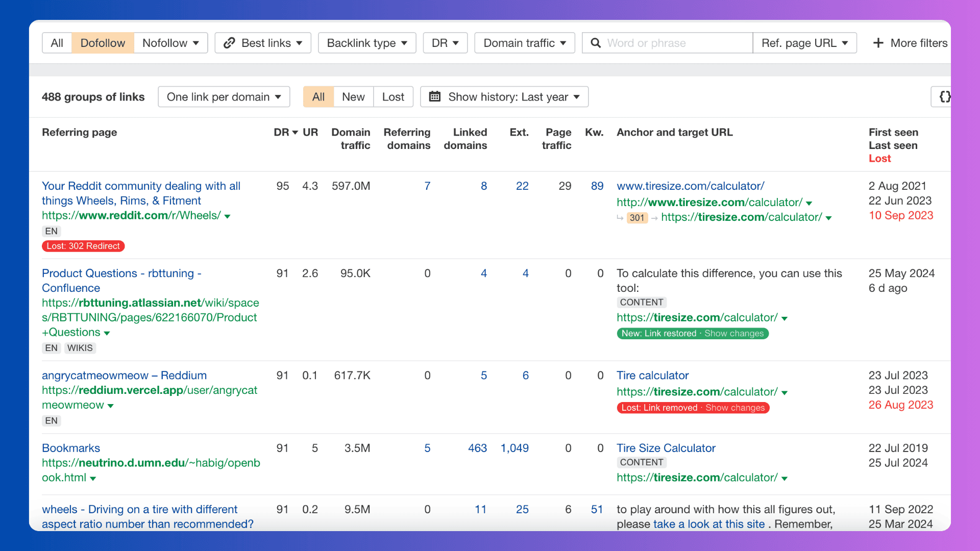980x551 pixels.
Task: Click the Referring domains column header
Action: 407,139
